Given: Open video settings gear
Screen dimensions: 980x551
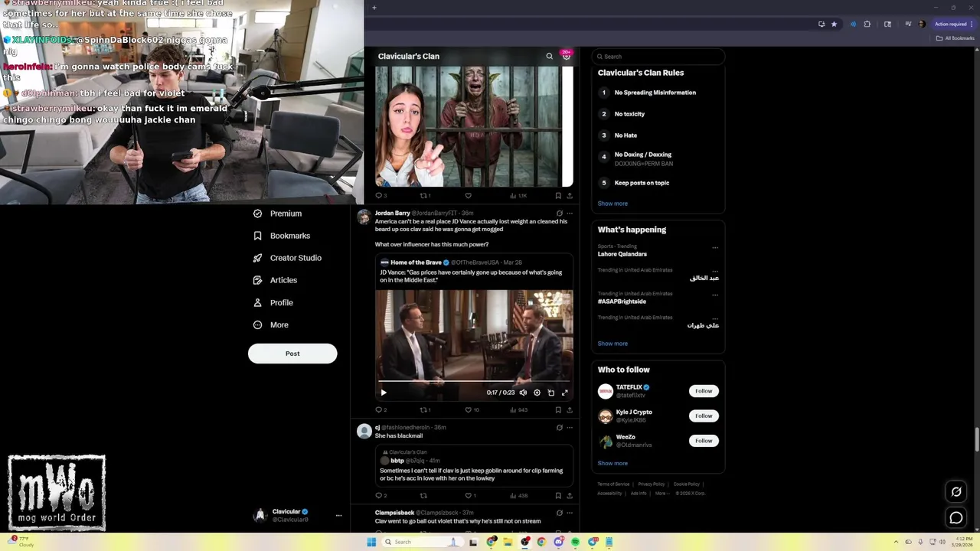Looking at the screenshot, I should pos(537,393).
